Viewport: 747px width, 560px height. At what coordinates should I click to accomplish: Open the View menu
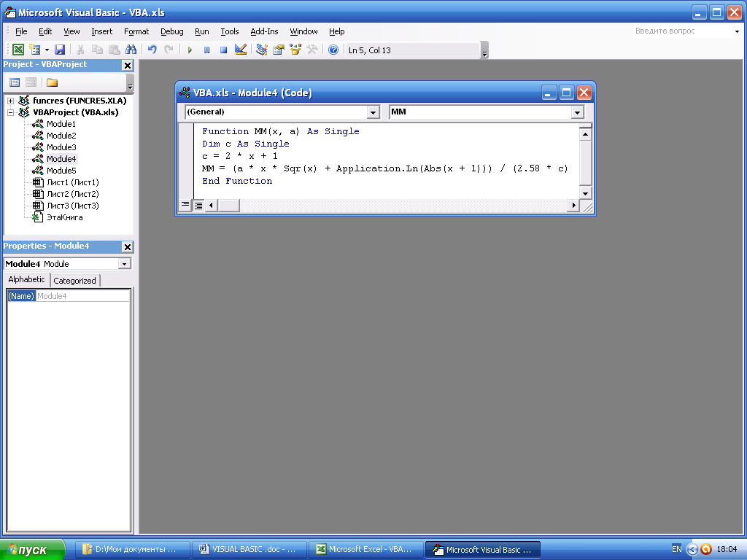[x=71, y=31]
